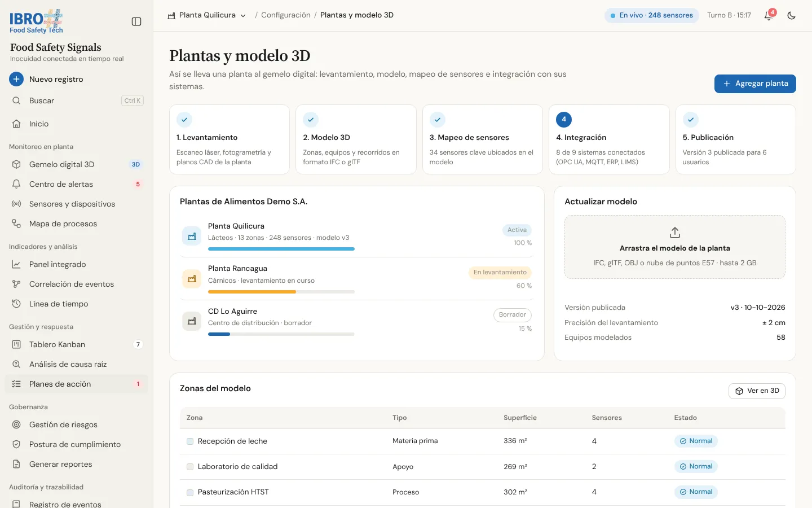Click the Nuevo registro plus icon

tap(16, 79)
